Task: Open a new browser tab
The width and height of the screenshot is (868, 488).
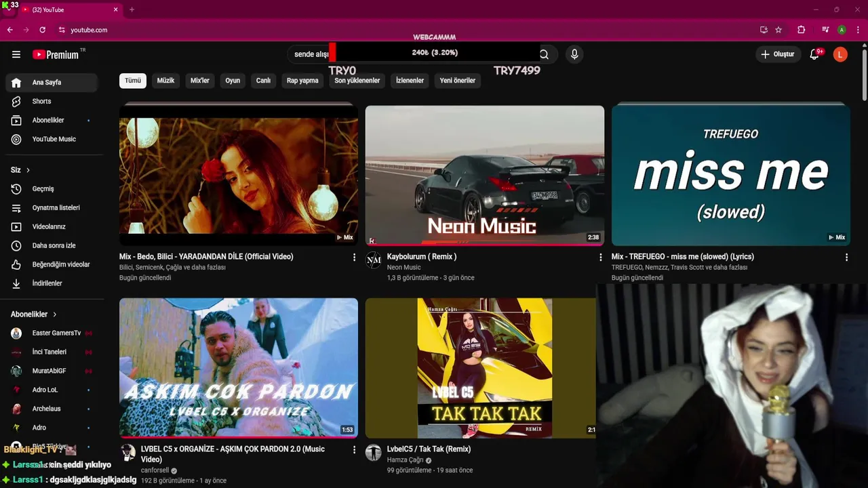Action: coord(132,9)
